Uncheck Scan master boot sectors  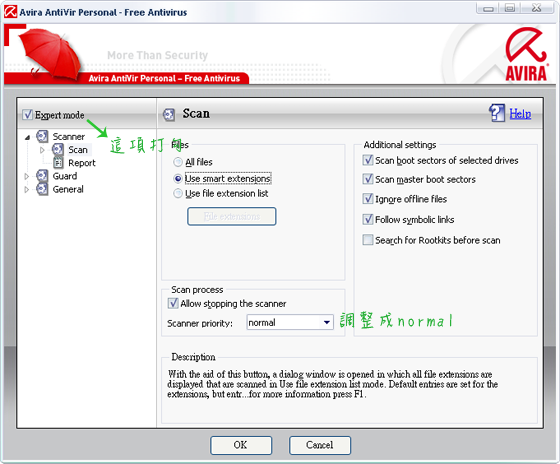point(368,179)
